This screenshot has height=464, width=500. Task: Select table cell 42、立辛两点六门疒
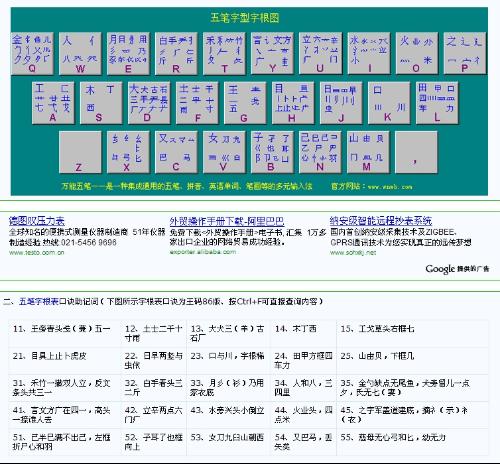pos(154,415)
